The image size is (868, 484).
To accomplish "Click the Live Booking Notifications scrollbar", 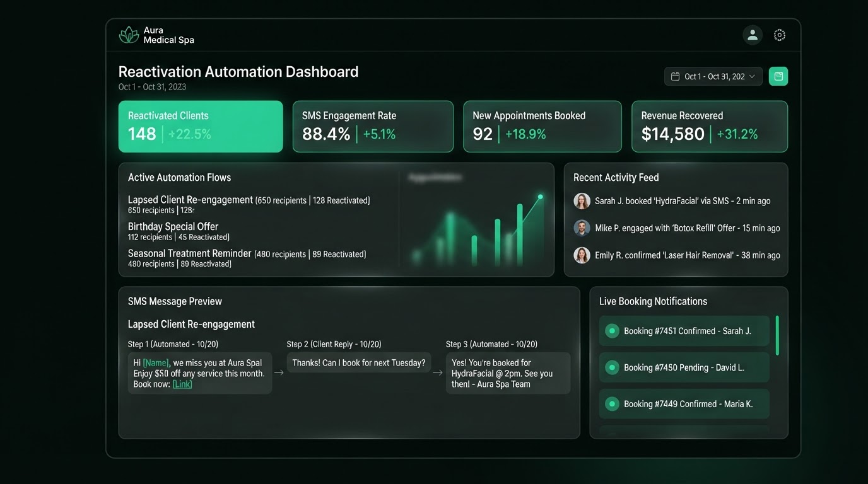I will [777, 335].
